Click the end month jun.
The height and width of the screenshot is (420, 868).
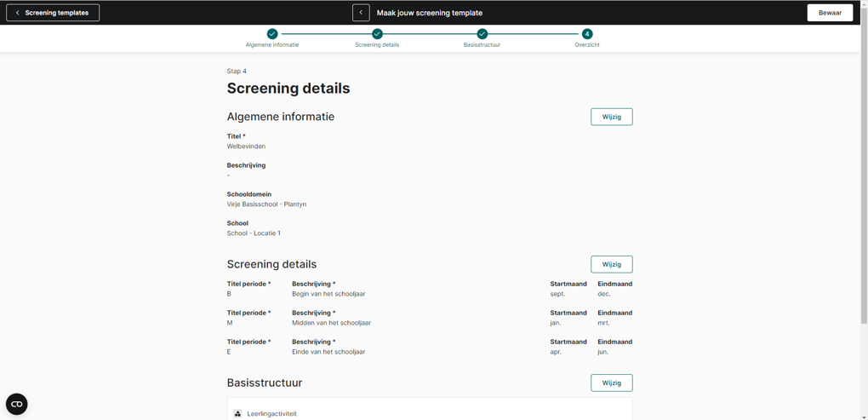coord(603,352)
